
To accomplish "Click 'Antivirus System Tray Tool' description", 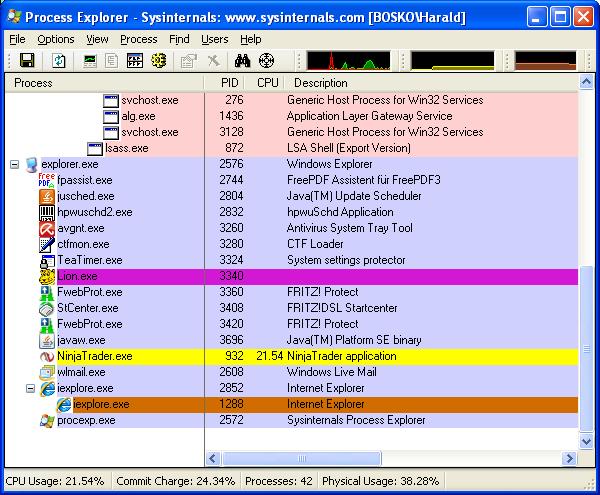I will tap(350, 228).
